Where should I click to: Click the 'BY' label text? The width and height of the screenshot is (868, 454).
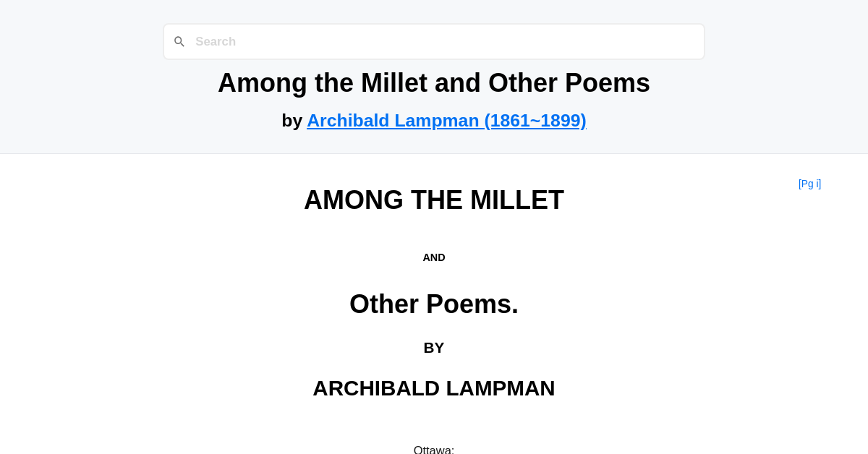click(x=434, y=348)
